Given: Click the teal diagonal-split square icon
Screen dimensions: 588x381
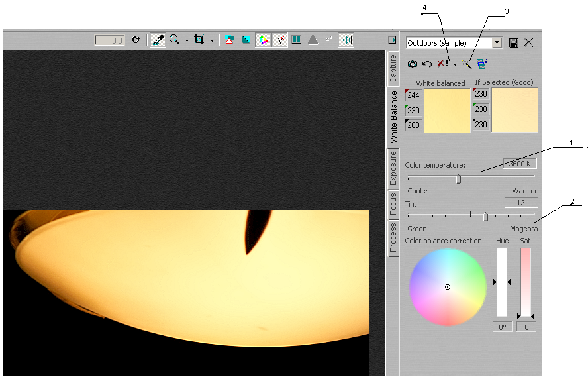Looking at the screenshot, I should [246, 40].
